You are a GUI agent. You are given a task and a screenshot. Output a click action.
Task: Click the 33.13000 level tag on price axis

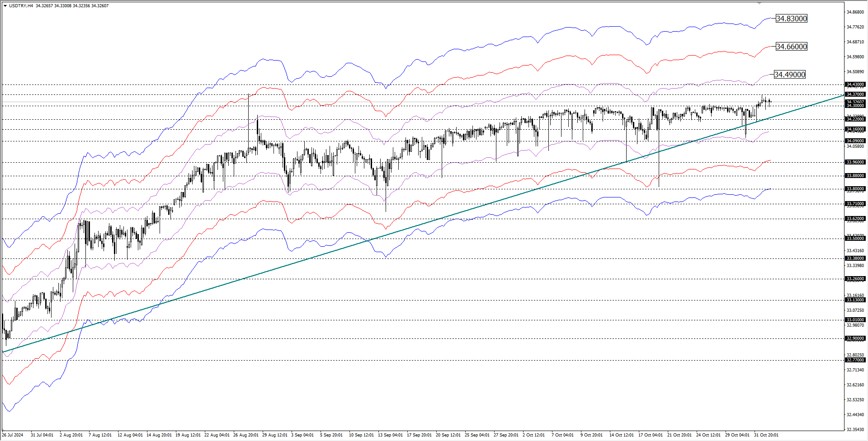pos(855,300)
